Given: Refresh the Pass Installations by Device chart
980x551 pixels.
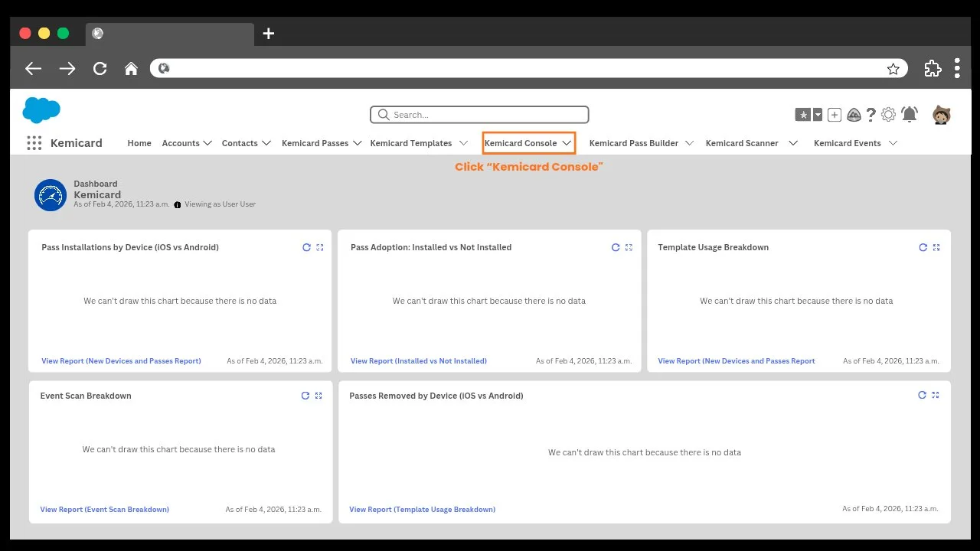Looking at the screenshot, I should [x=307, y=247].
